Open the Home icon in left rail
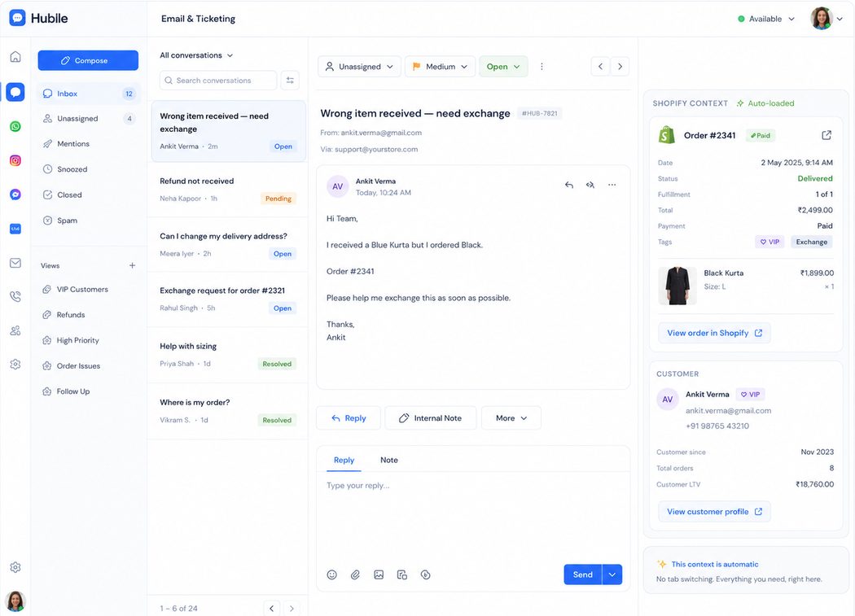The image size is (855, 616). point(15,57)
